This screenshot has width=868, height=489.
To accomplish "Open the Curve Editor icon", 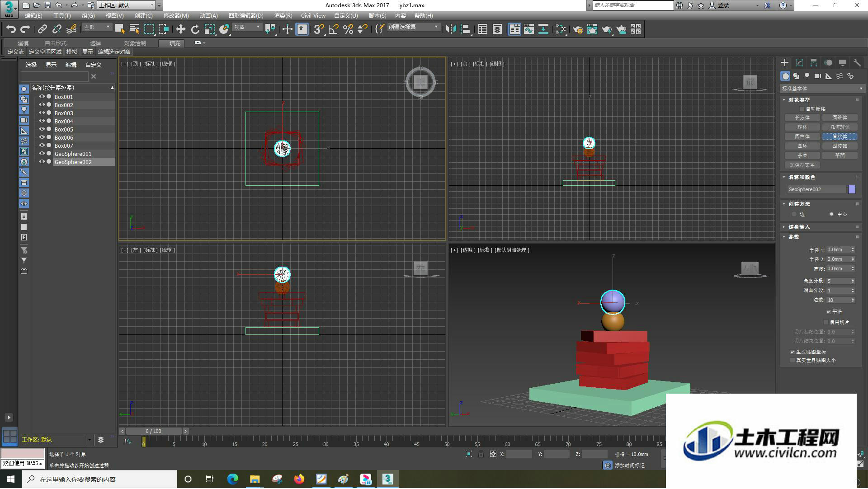I will tap(528, 29).
